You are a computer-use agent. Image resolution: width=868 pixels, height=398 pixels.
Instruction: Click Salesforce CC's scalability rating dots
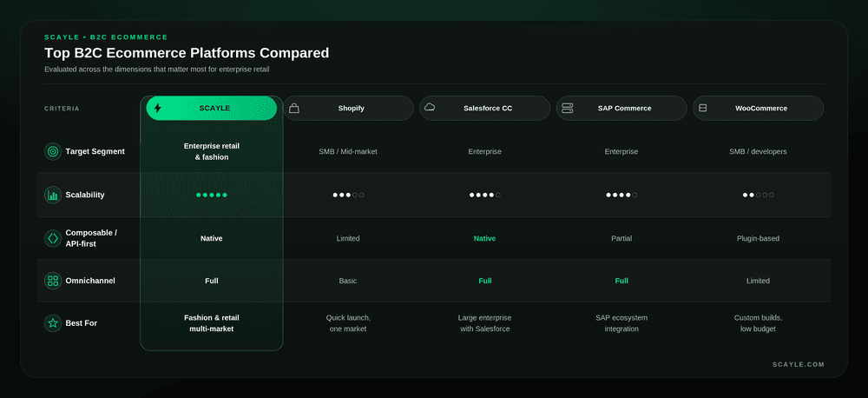coord(485,196)
